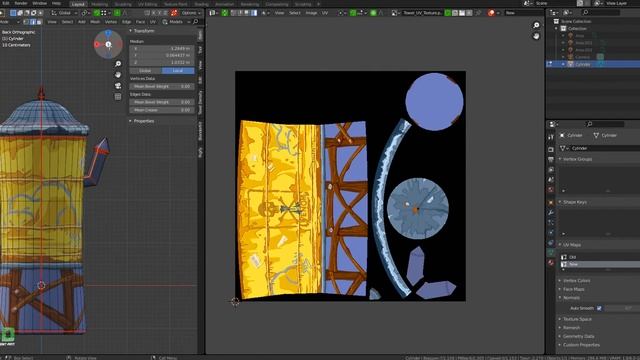Open the Options dropdown in the viewport header
The image size is (640, 360).
(191, 13)
